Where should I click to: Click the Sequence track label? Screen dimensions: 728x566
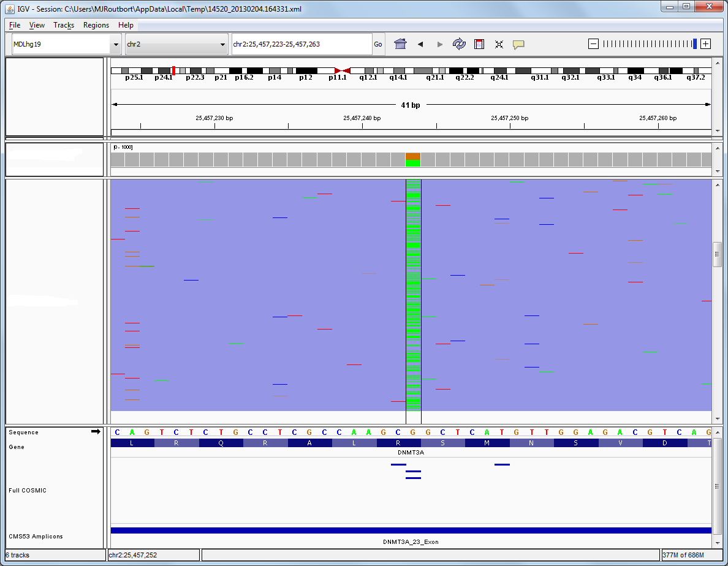[23, 432]
